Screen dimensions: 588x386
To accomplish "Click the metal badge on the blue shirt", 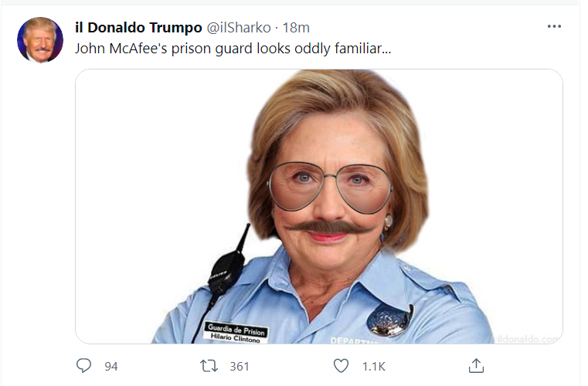I will [x=390, y=320].
